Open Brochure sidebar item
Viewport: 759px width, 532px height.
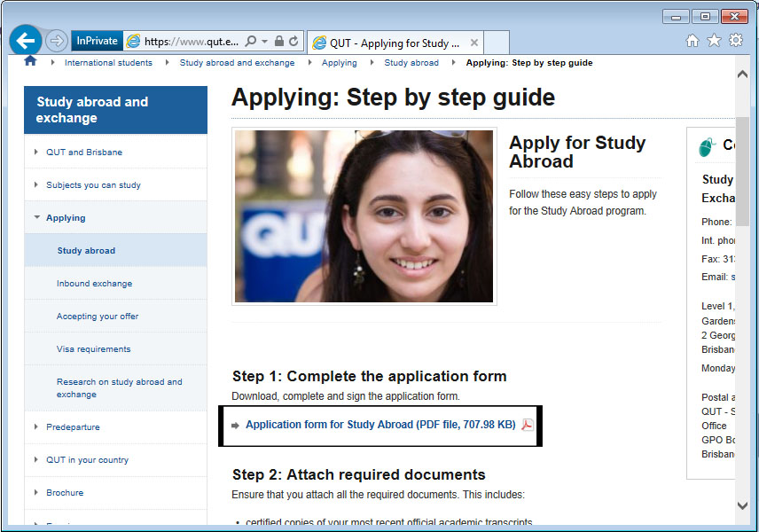point(65,493)
